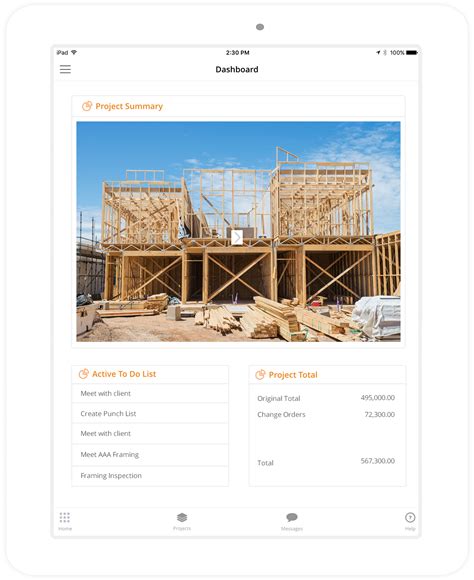
Task: Select the 'Meet AAA Framing' to-do
Action: pyautogui.click(x=150, y=455)
